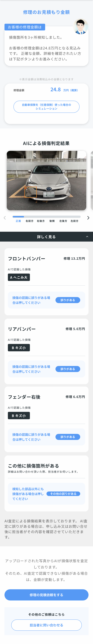Click the photo carousel progress bar
Screen dimensions: 93x644
click(x=46, y=216)
